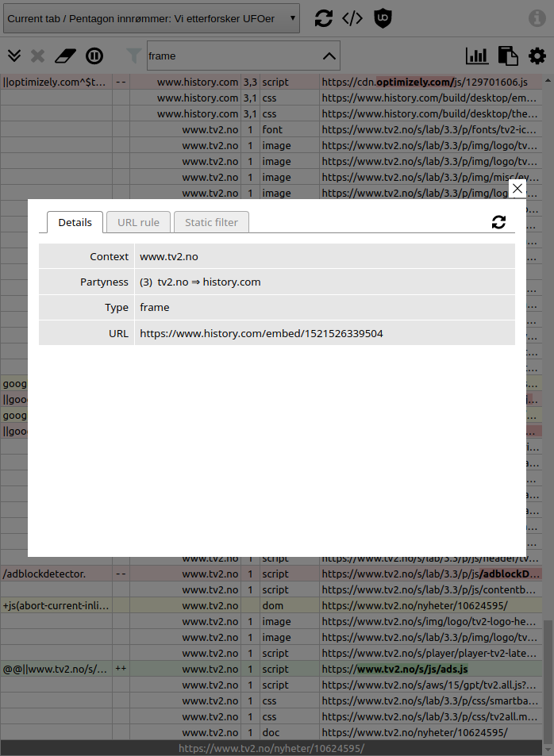Switch to the Static filter tab
Viewport: 554px width, 756px height.
tap(211, 222)
